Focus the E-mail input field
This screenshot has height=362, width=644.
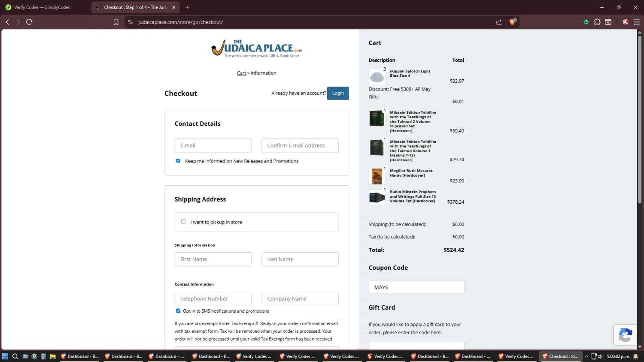[213, 145]
